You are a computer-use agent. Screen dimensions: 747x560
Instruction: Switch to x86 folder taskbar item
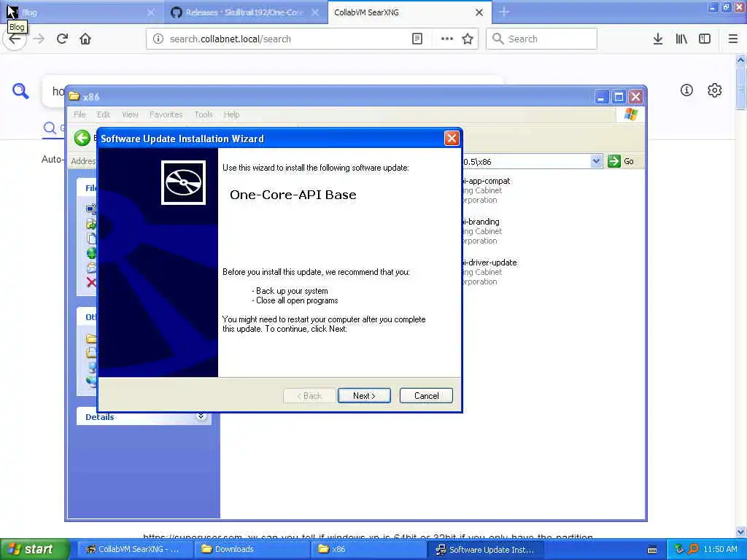[x=368, y=549]
